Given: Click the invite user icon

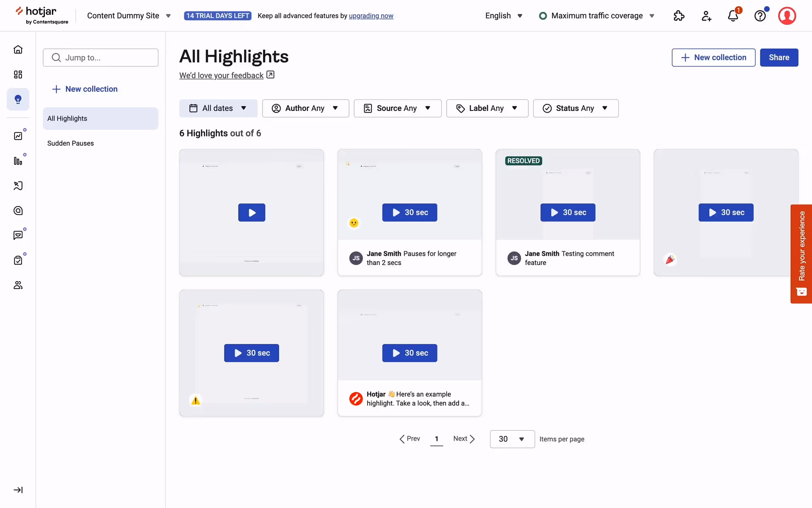Looking at the screenshot, I should (706, 16).
